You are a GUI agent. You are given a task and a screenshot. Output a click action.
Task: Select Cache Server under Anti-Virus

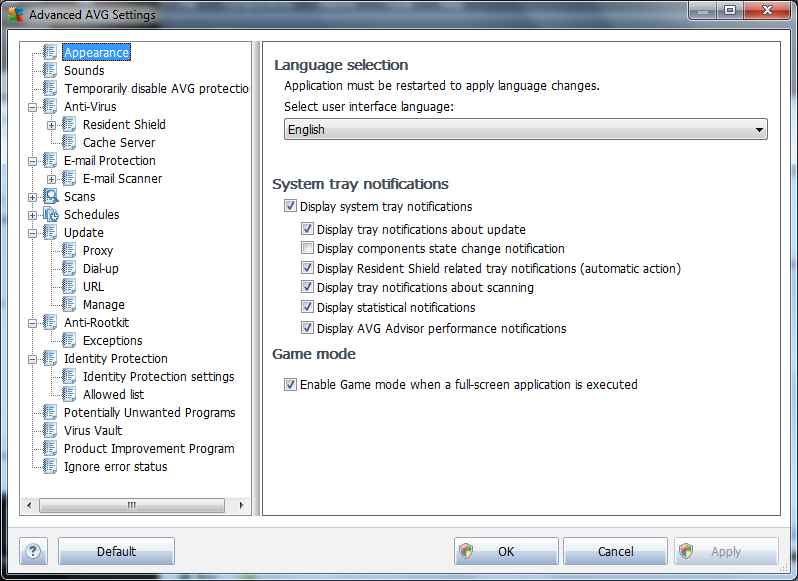coord(119,142)
